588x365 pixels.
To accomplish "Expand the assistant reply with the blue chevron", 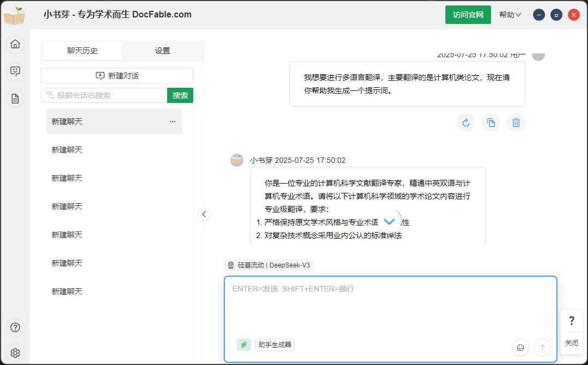I will point(389,221).
